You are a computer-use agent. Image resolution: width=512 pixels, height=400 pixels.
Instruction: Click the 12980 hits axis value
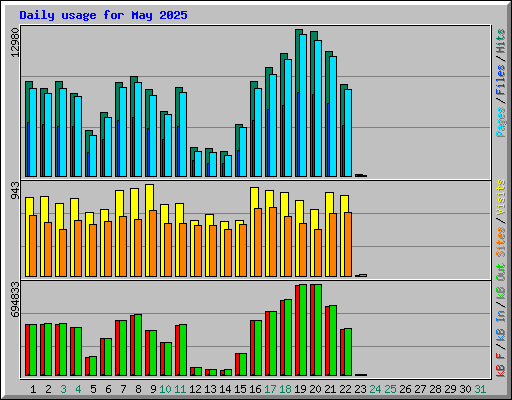[x=15, y=42]
